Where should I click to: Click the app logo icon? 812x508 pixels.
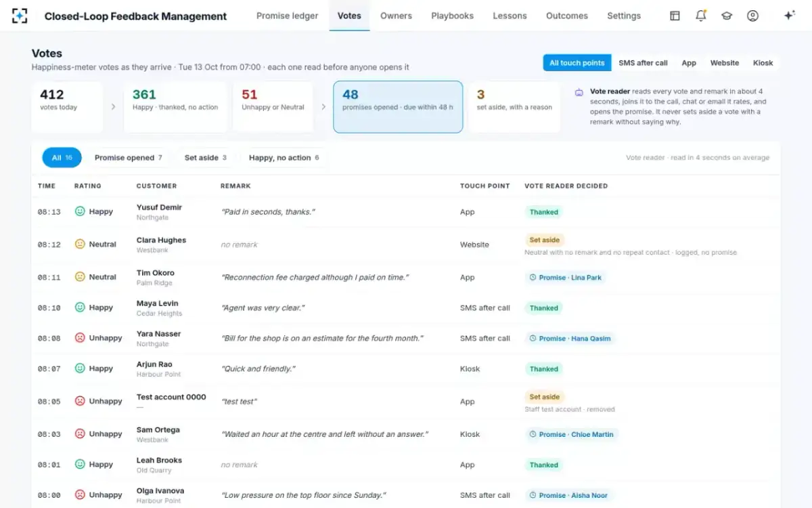(x=20, y=16)
